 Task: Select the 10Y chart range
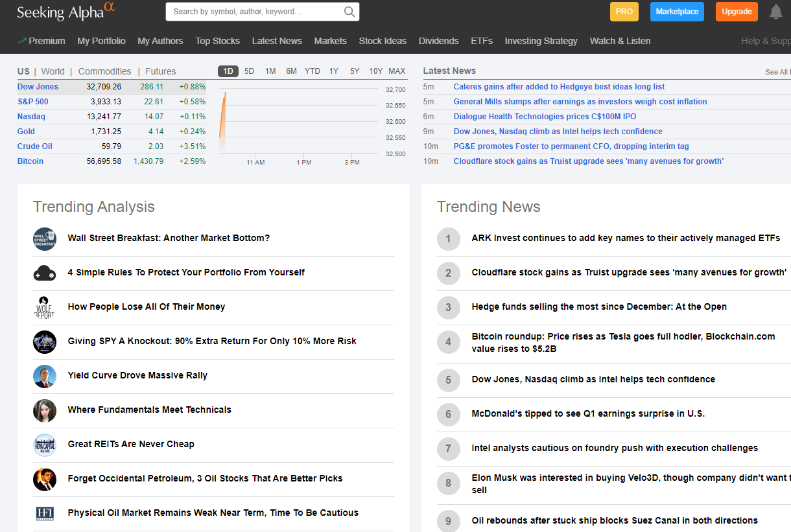[375, 71]
